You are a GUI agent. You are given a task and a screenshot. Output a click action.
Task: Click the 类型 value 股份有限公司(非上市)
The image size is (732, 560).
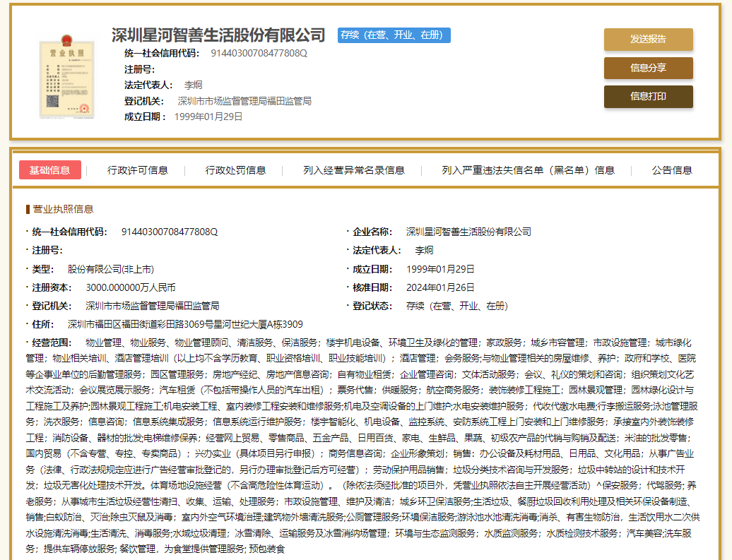coord(110,269)
